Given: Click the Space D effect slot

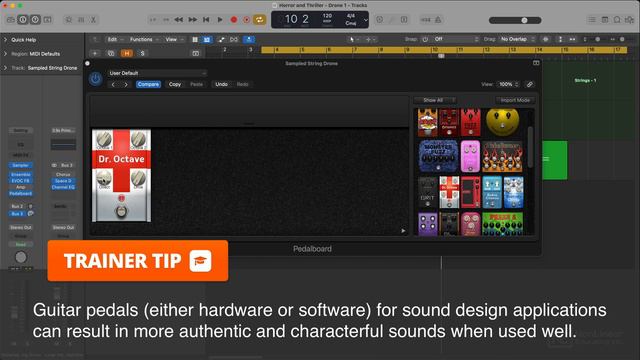Looking at the screenshot, I should click(63, 181).
